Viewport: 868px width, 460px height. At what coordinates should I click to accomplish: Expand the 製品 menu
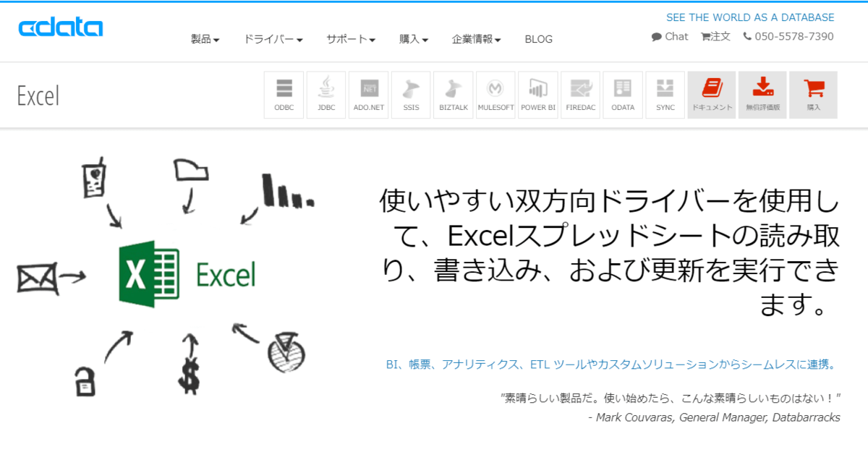[x=205, y=39]
